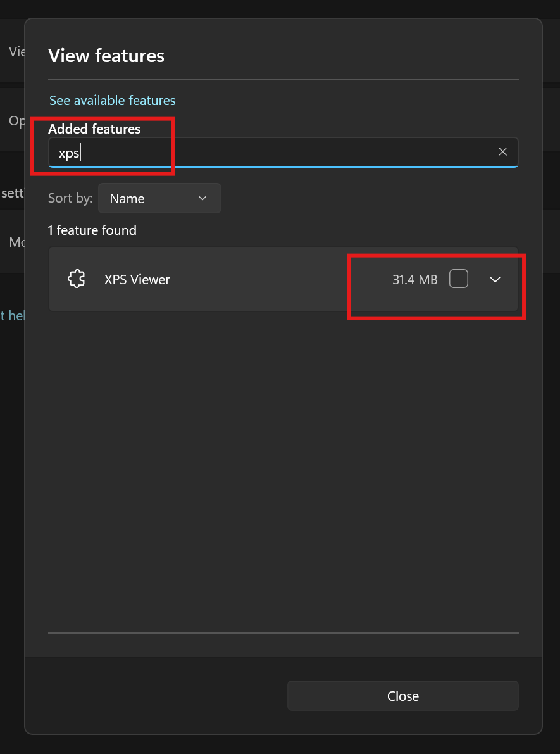Click the background row starting with Op
Viewport: 560px width, 754px height.
pos(16,120)
